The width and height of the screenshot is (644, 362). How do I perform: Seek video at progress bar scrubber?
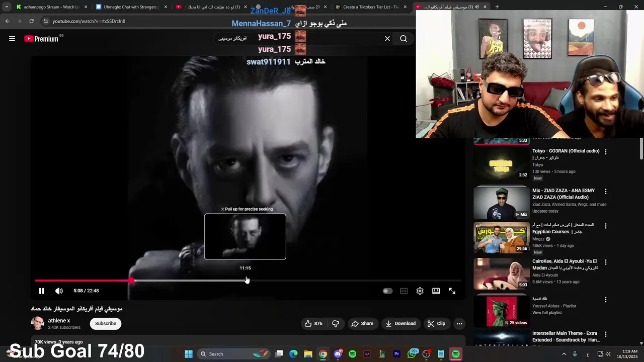131,281
